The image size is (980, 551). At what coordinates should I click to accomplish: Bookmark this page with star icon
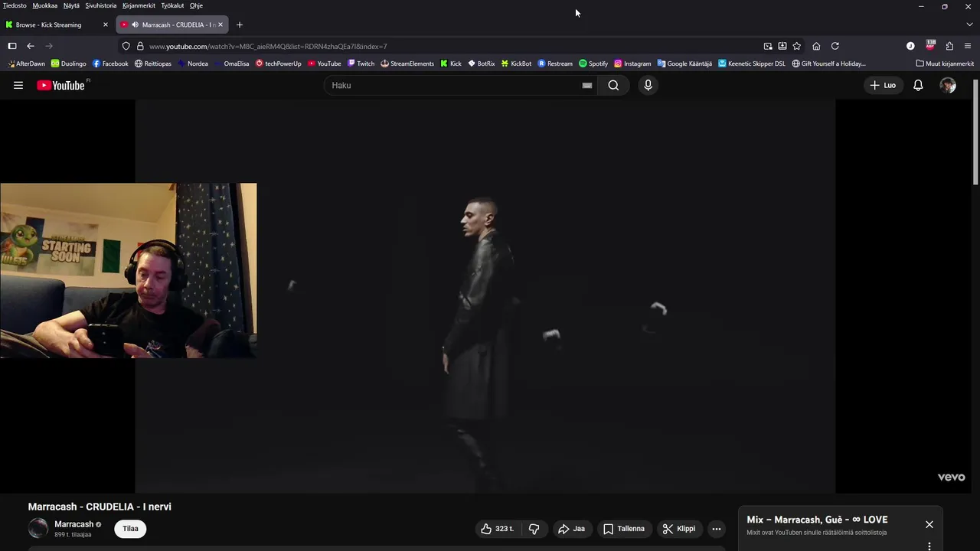pos(796,46)
